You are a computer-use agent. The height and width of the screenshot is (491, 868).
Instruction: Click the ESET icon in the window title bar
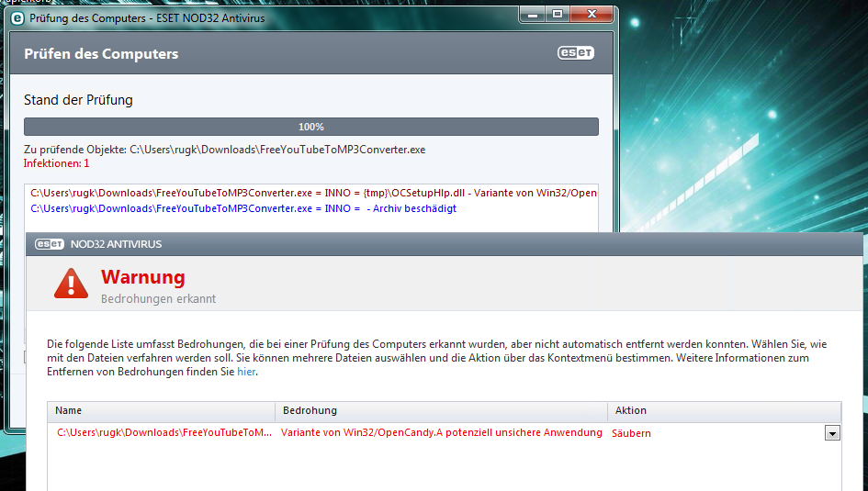point(17,17)
